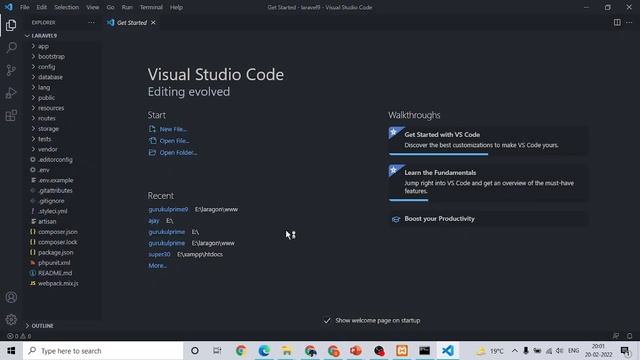Open the Run and Debug view
Viewport: 640px width, 360px height.
point(11,93)
